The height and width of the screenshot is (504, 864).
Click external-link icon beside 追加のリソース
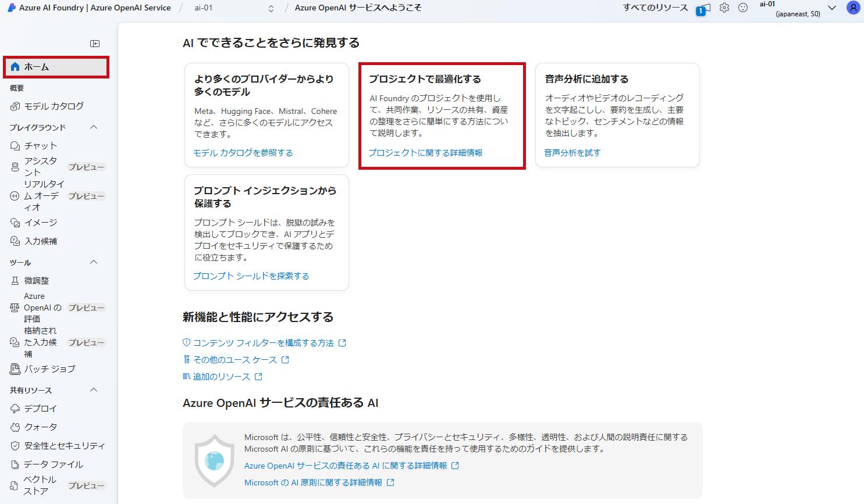[258, 377]
